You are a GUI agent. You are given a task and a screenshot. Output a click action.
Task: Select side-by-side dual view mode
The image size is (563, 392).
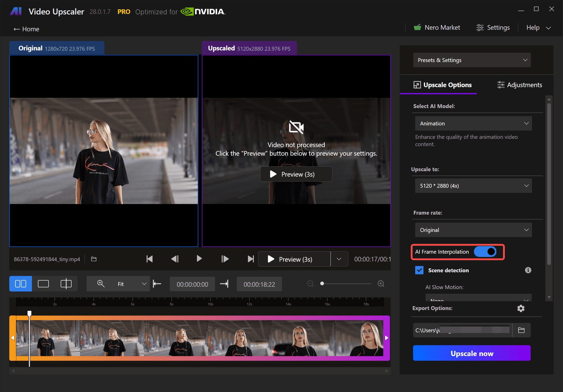(x=21, y=284)
